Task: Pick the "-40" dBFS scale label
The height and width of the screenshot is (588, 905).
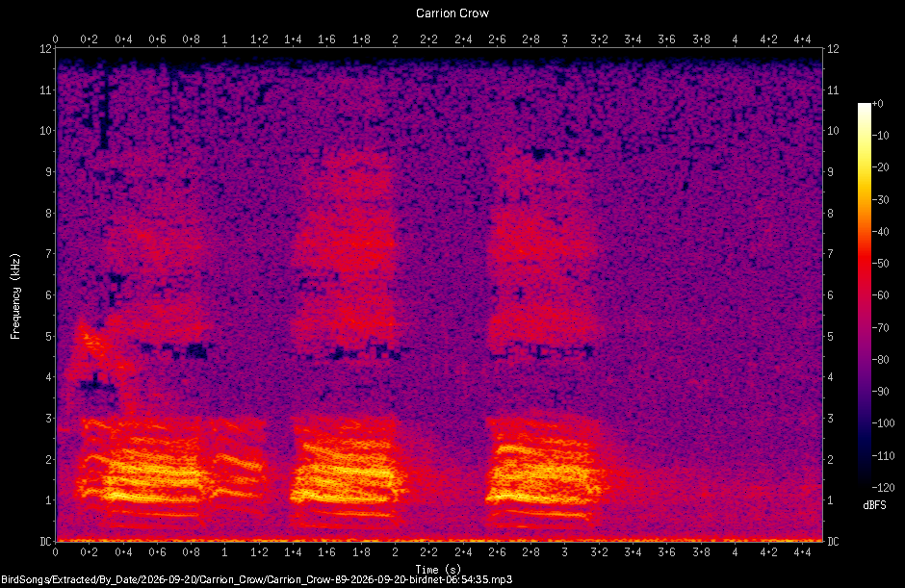Action: [880, 231]
